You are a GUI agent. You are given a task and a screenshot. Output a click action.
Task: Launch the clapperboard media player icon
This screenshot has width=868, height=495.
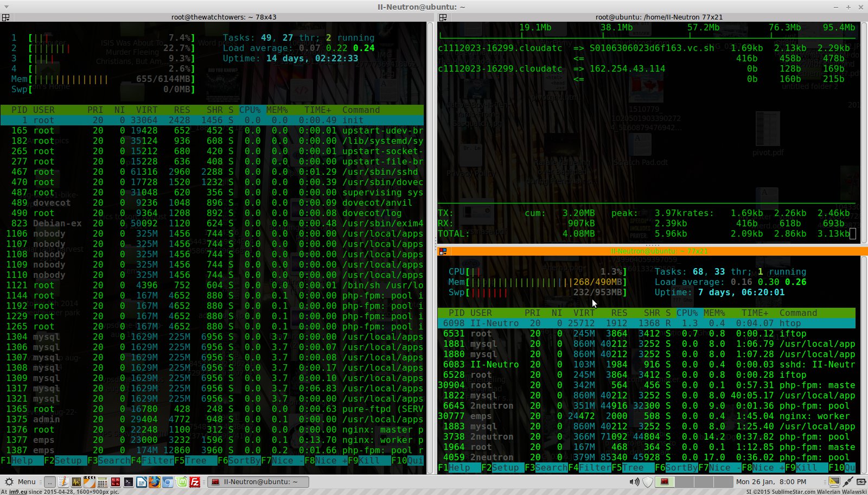point(89,482)
